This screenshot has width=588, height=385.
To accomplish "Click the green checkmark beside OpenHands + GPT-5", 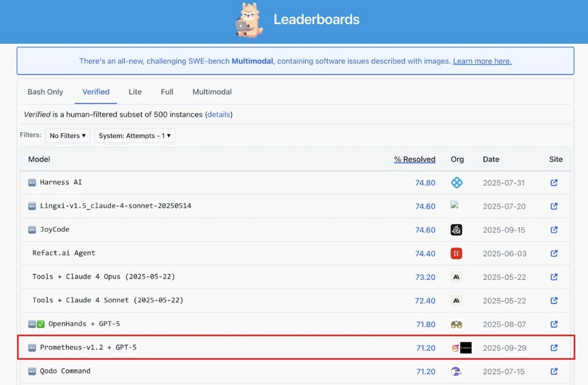I will point(39,324).
